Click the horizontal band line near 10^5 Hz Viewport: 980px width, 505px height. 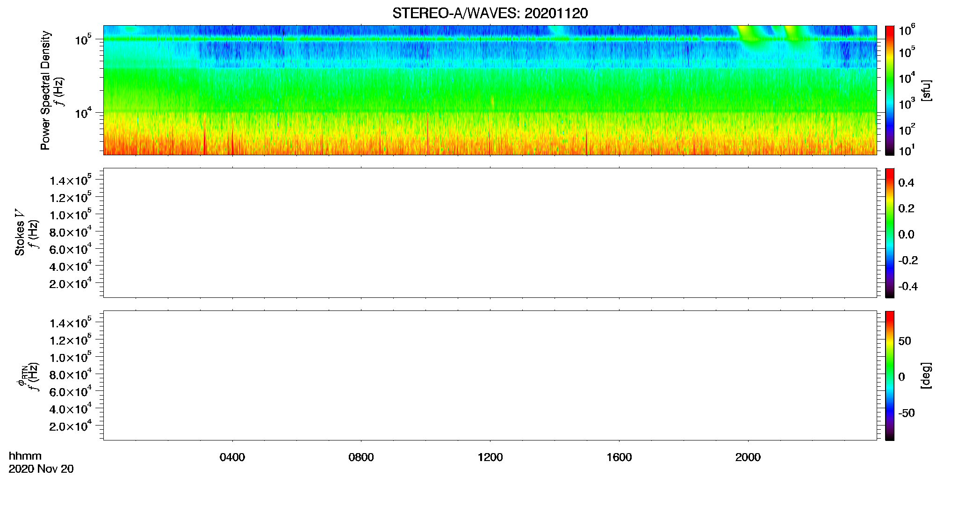[490, 39]
